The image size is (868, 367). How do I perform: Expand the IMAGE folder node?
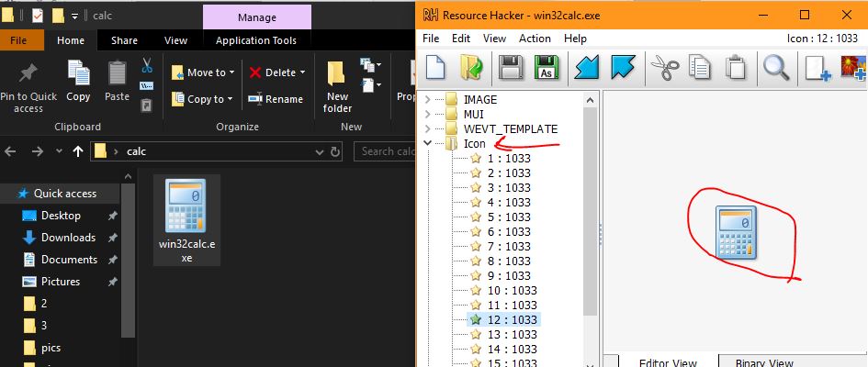click(427, 99)
